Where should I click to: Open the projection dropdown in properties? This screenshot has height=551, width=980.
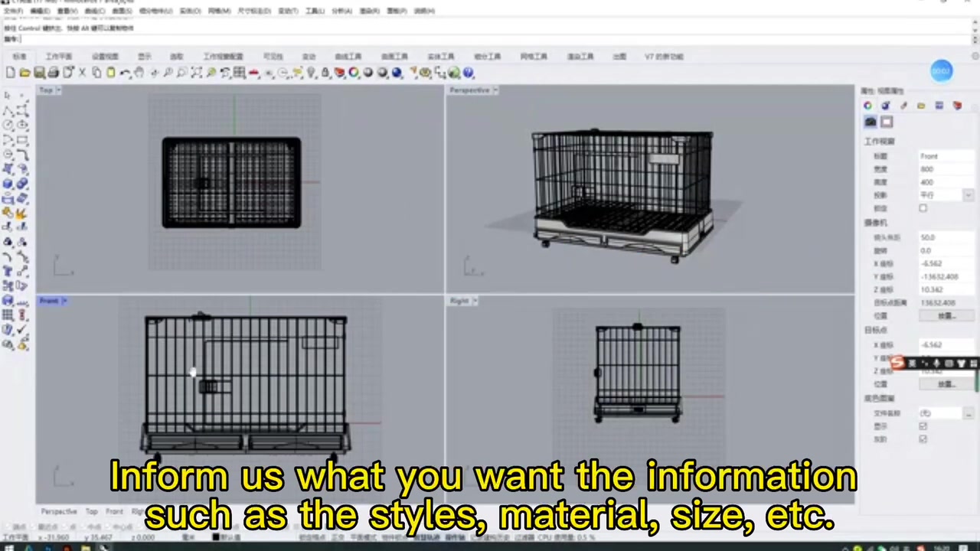pos(967,195)
